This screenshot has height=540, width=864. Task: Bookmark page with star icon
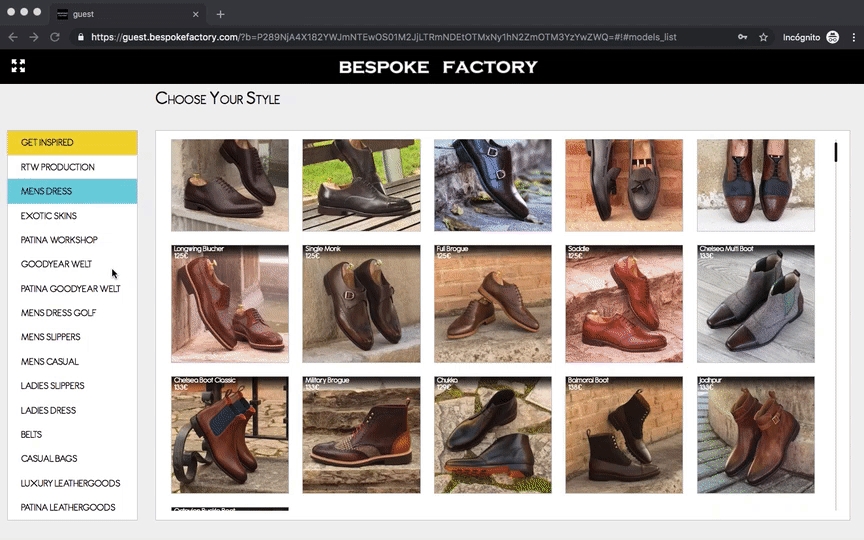tap(763, 37)
